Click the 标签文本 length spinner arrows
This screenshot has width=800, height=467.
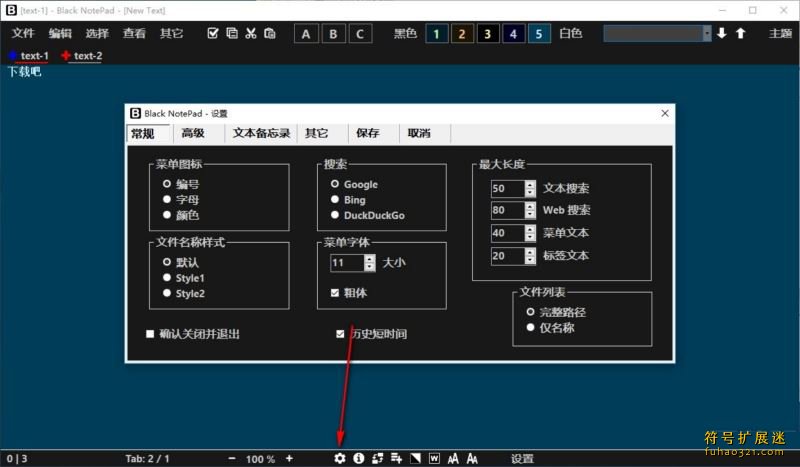tap(530, 255)
